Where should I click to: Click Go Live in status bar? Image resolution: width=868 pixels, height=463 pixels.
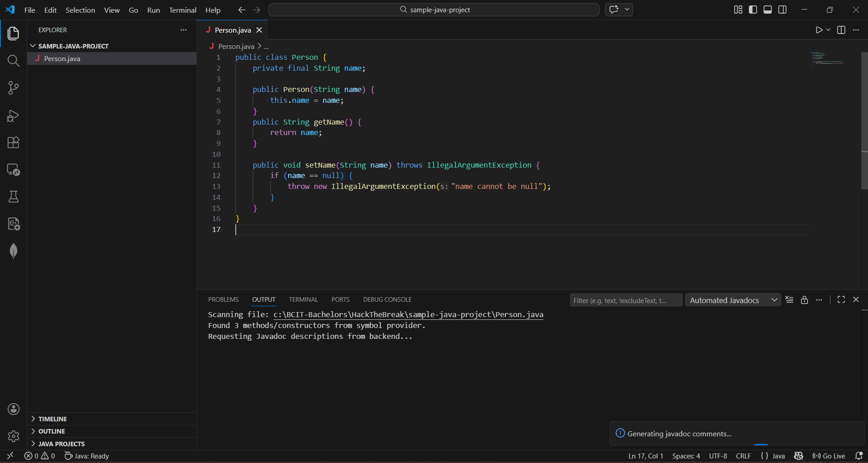[829, 456]
